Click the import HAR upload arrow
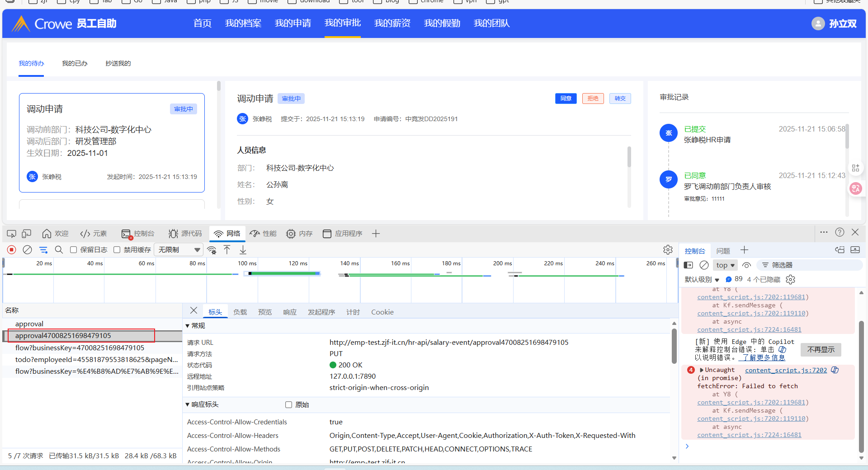Screen dimensions: 868x470 pyautogui.click(x=227, y=250)
